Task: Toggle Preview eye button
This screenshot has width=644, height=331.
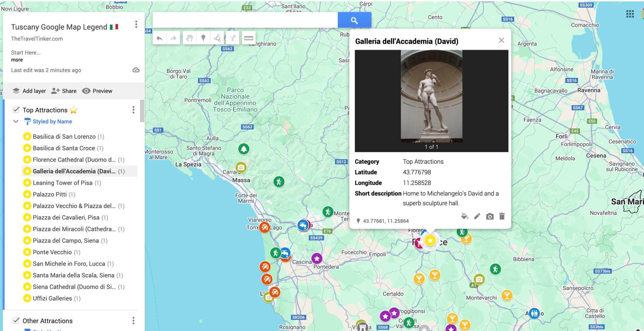Action: 97,91
